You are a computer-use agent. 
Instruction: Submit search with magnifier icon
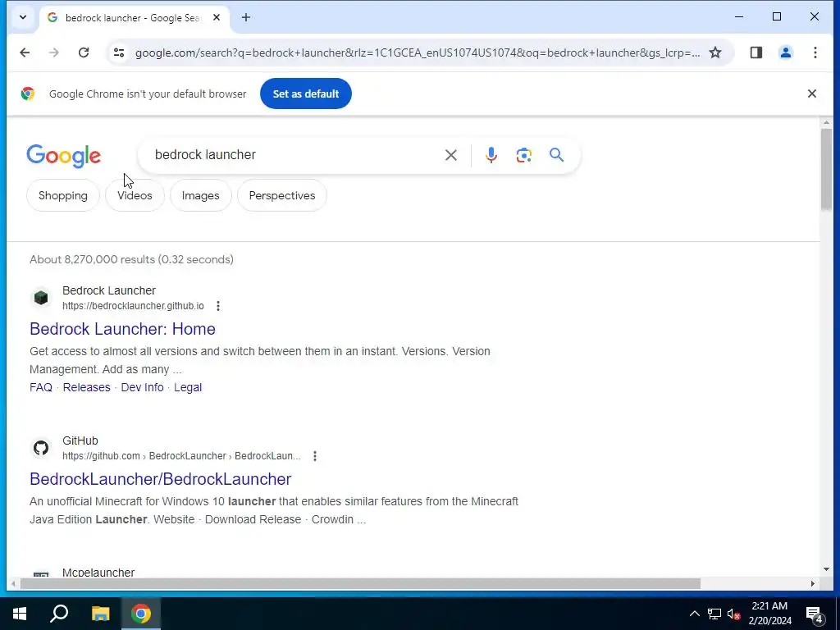557,155
